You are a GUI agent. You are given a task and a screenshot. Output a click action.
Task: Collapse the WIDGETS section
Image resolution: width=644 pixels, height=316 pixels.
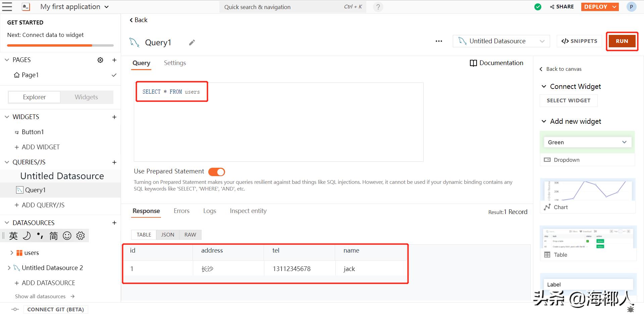(7, 116)
